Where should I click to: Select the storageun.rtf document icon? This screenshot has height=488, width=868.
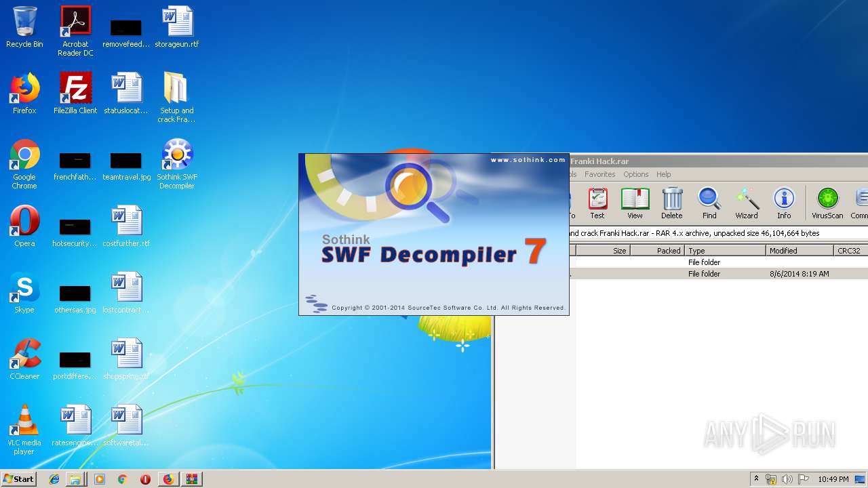177,27
